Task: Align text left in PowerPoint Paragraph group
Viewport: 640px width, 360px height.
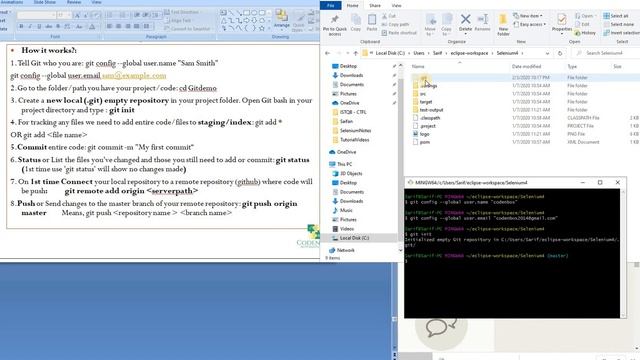Action: pos(109,27)
